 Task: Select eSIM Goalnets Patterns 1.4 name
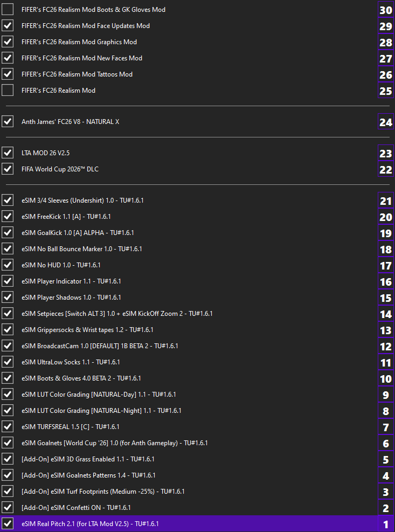[x=88, y=475]
